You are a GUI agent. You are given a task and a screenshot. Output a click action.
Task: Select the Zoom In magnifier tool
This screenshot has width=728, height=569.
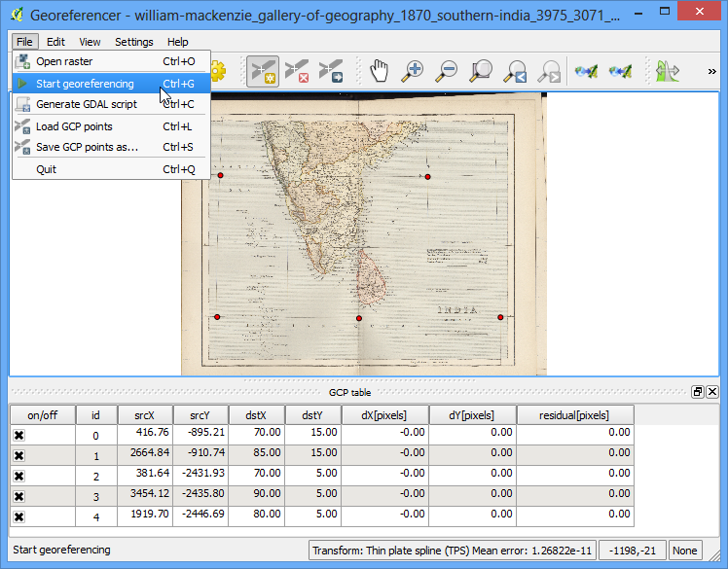413,71
